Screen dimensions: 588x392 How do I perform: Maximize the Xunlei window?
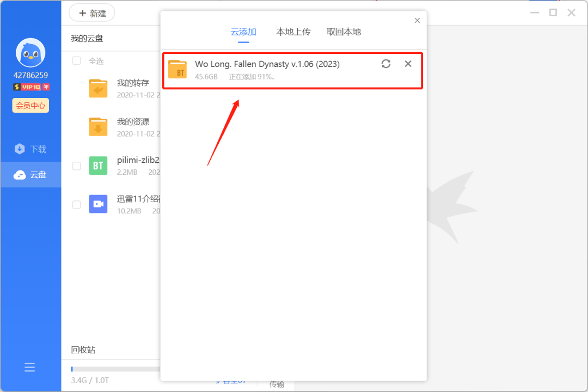(553, 13)
